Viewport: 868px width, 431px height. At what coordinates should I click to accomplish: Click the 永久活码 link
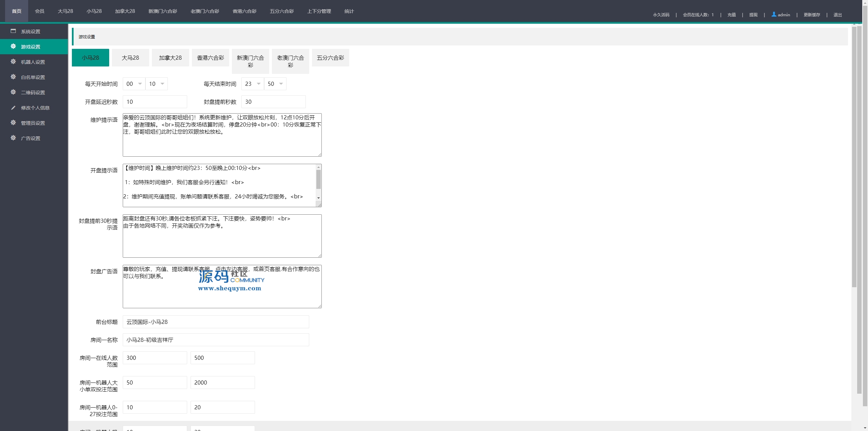(661, 15)
